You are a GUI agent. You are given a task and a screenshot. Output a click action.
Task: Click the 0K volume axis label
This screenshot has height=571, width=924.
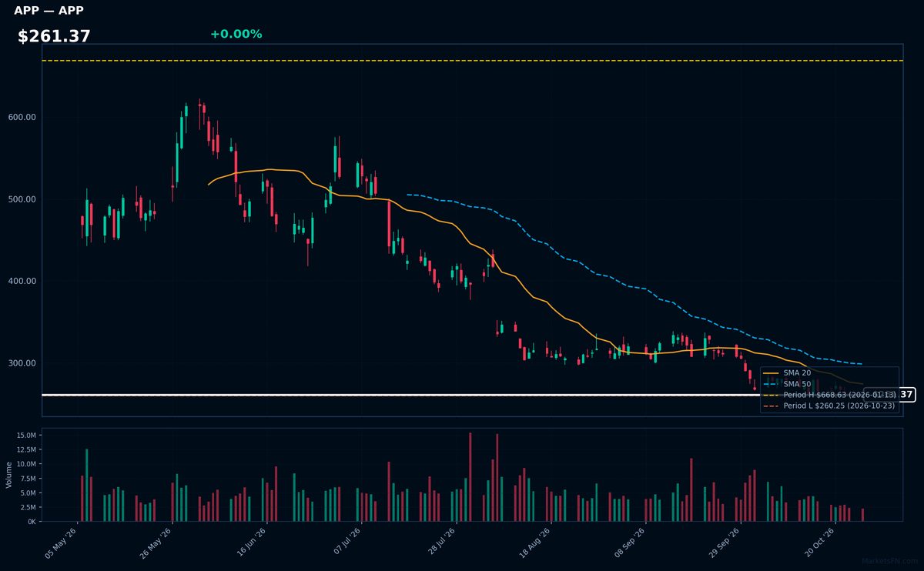pyautogui.click(x=31, y=522)
